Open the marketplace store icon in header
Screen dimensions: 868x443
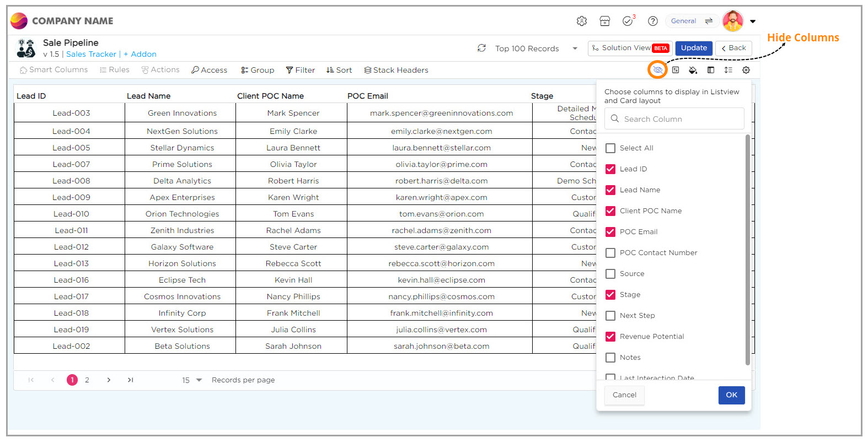[605, 21]
